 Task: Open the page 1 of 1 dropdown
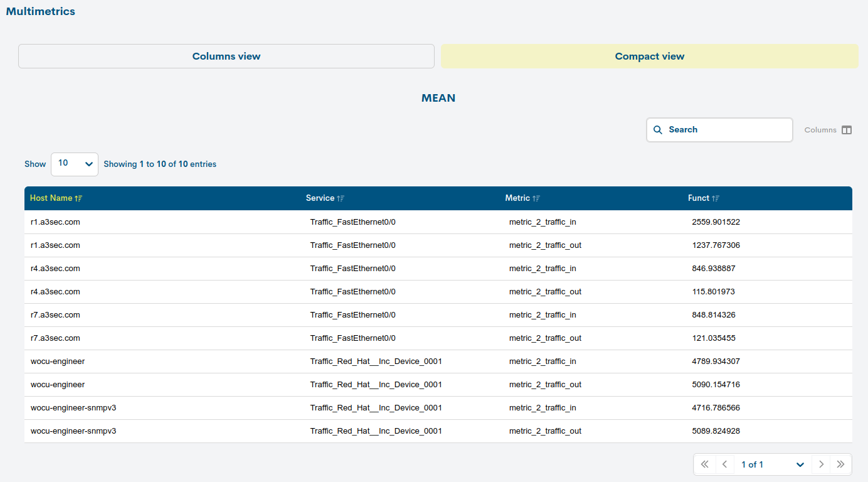coord(773,464)
